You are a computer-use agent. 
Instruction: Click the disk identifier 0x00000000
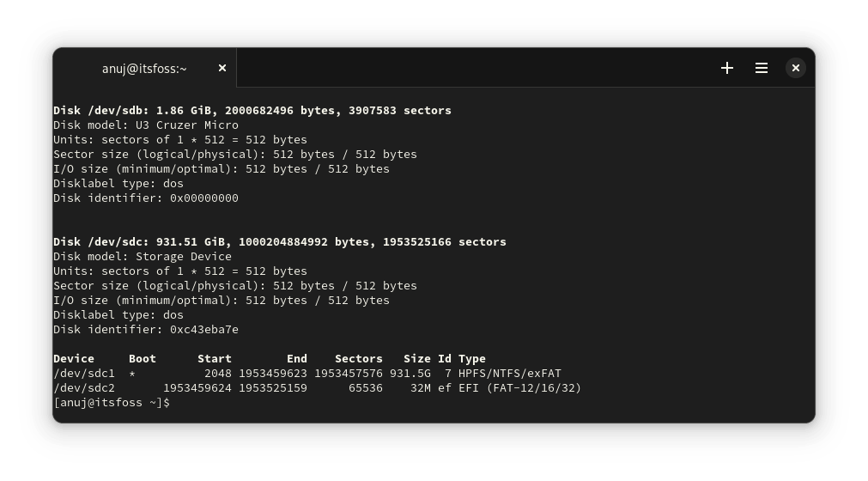[x=204, y=198]
